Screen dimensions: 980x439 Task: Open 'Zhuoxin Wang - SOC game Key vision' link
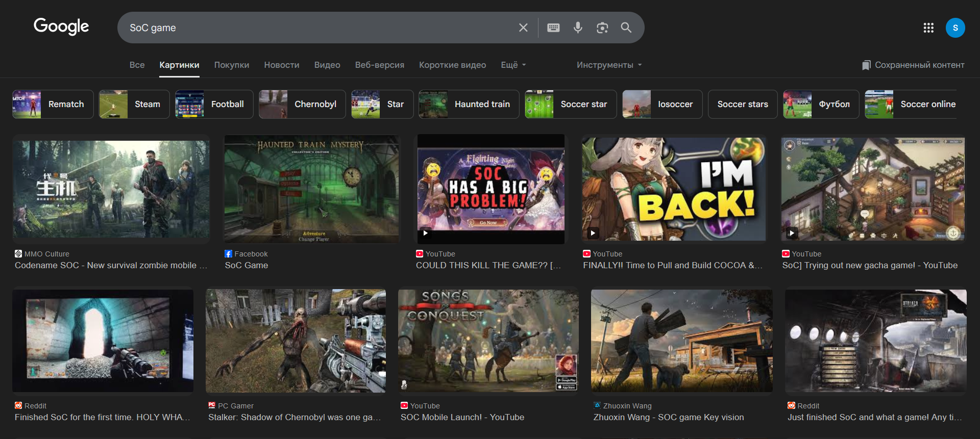[x=669, y=417]
